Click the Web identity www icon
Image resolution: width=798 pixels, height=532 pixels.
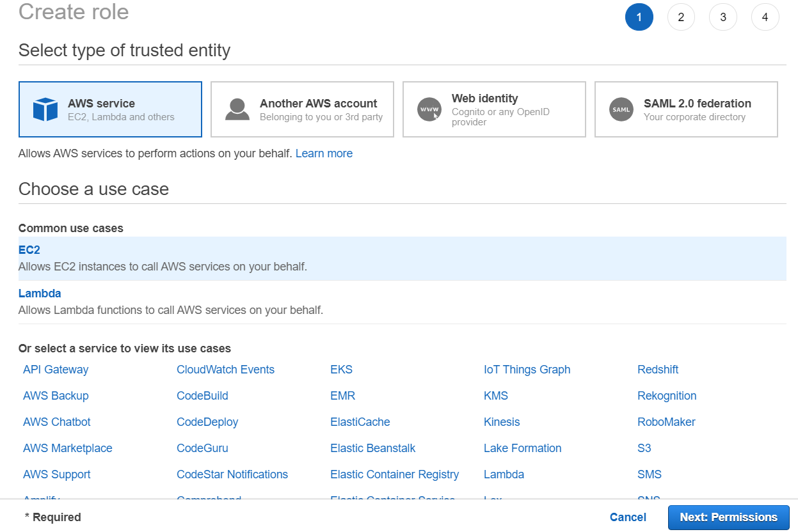429,109
